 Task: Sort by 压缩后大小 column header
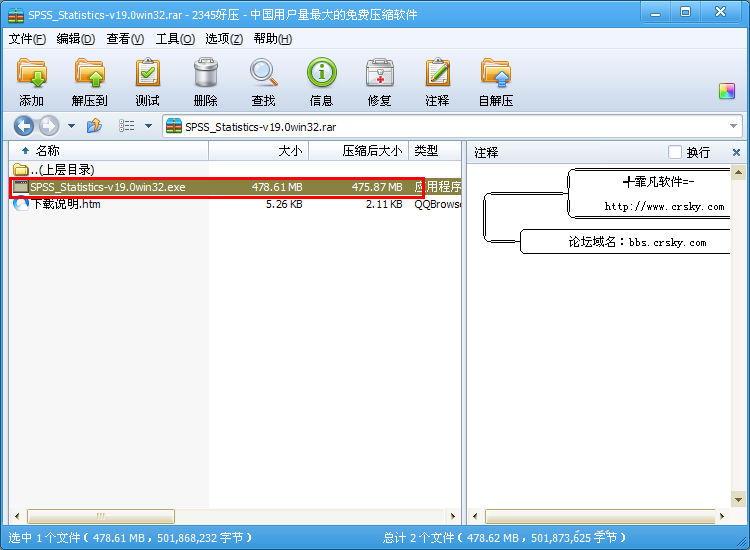[x=359, y=151]
